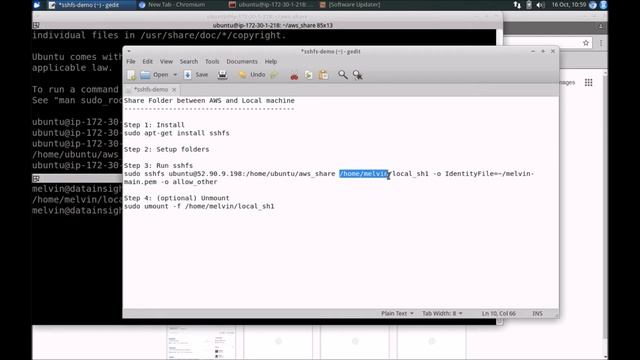
Task: Open the Google apps grid icon
Action: click(x=588, y=82)
